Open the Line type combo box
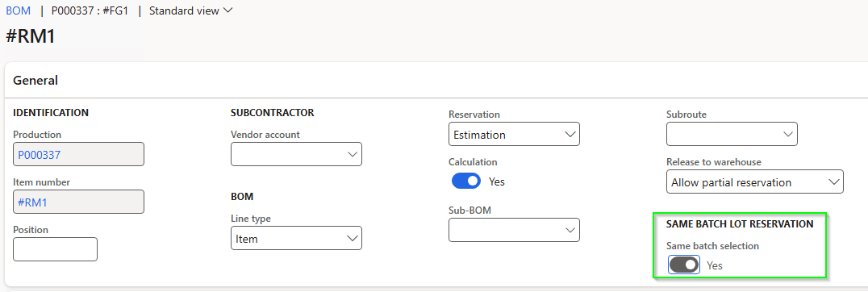Screen dimensions: 868x292 pos(296,238)
